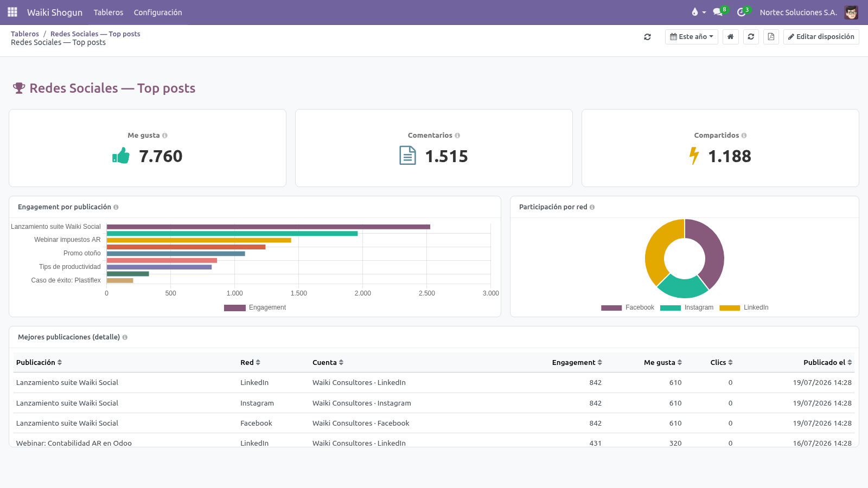The height and width of the screenshot is (488, 868).
Task: Click the Editar disposición button
Action: click(x=821, y=37)
